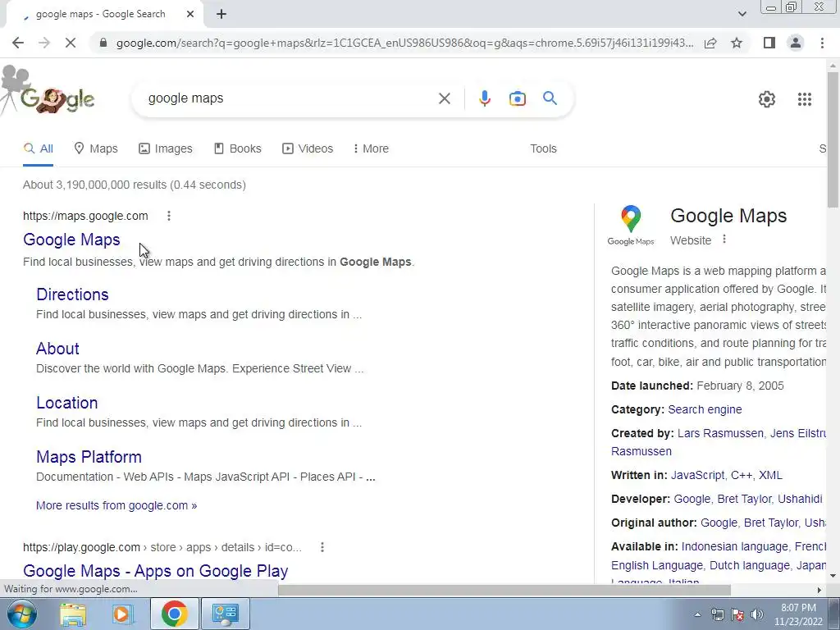Submit search with magnifier icon

pos(550,98)
